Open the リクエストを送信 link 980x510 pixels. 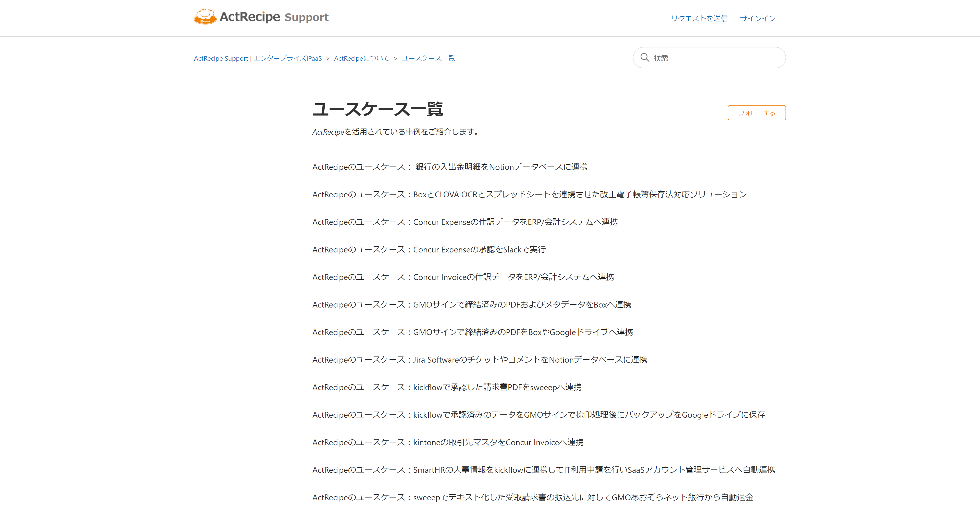pos(699,18)
